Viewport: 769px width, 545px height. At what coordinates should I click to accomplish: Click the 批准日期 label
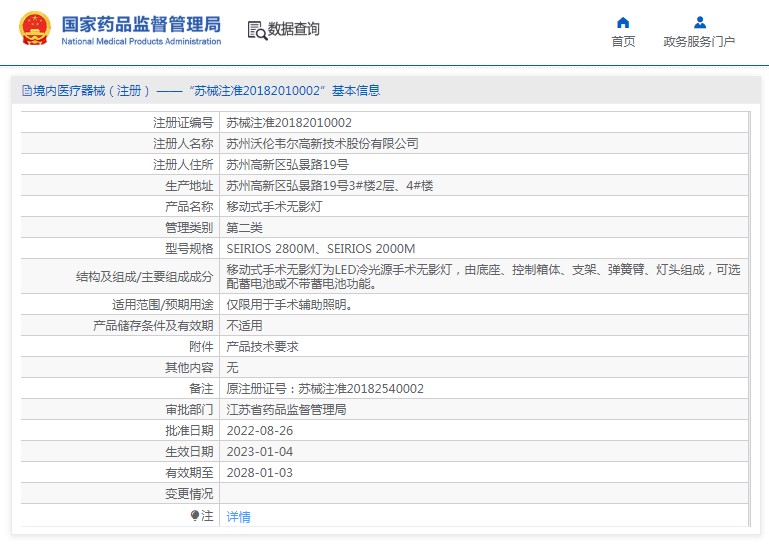(189, 431)
